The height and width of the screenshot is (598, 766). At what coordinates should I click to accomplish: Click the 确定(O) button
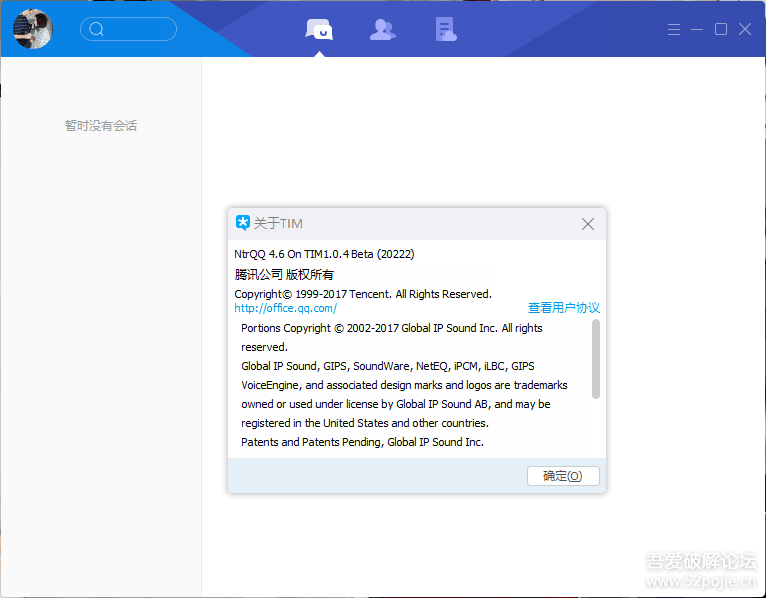(x=563, y=476)
